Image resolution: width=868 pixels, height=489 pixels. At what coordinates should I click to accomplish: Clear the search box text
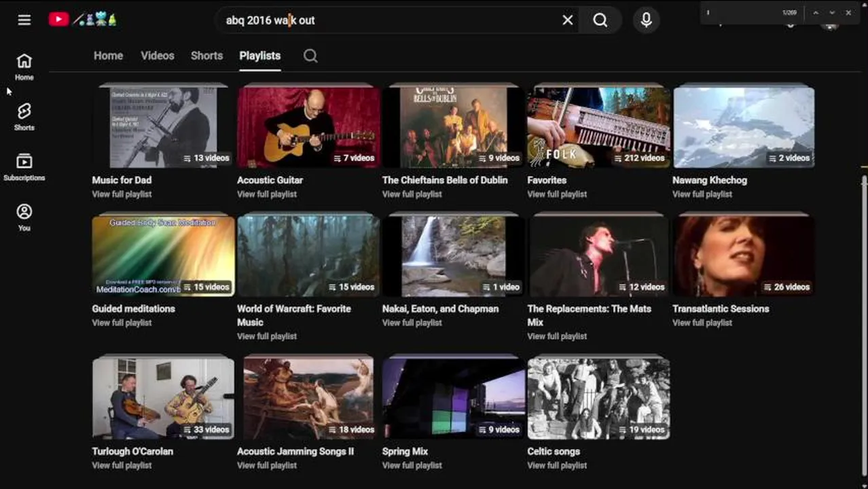point(568,20)
